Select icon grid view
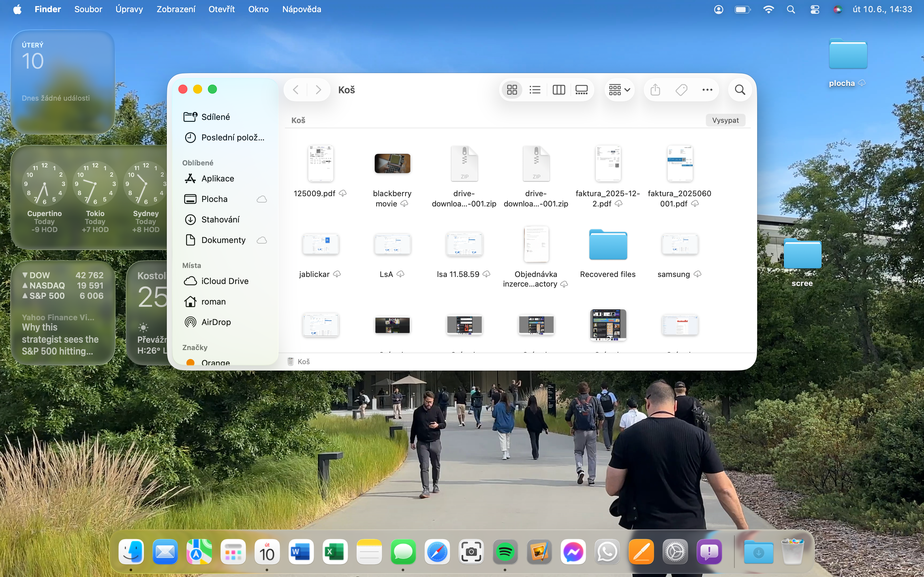The height and width of the screenshot is (577, 924). pos(512,90)
